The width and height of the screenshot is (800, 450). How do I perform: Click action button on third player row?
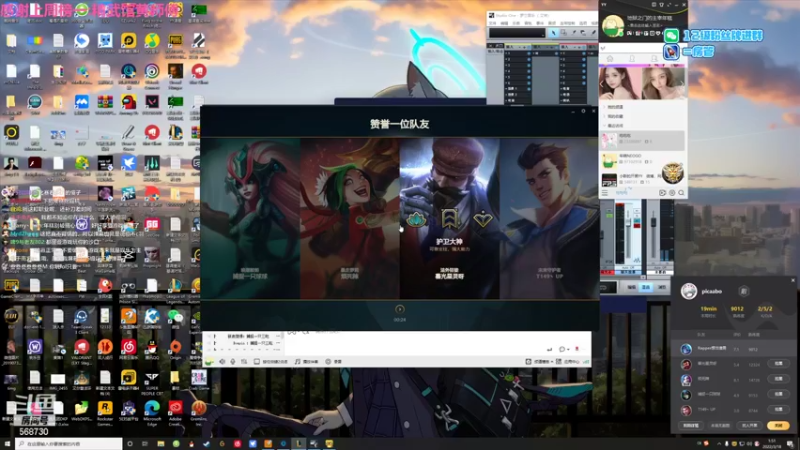[x=779, y=379]
